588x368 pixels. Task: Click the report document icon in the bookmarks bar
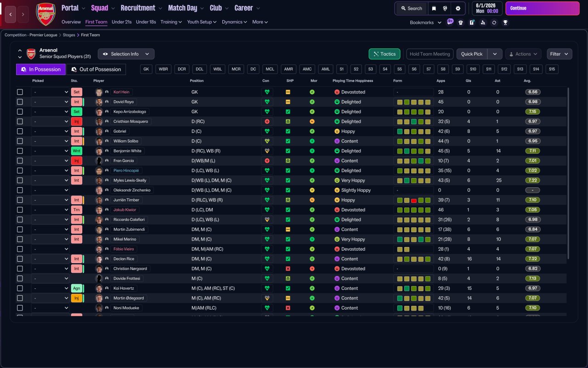pyautogui.click(x=472, y=23)
